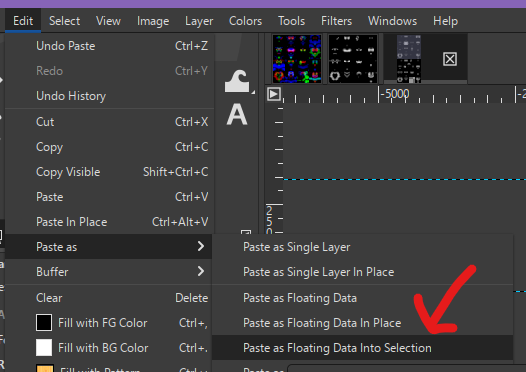The height and width of the screenshot is (372, 526).
Task: Open the Tools menu
Action: (291, 21)
